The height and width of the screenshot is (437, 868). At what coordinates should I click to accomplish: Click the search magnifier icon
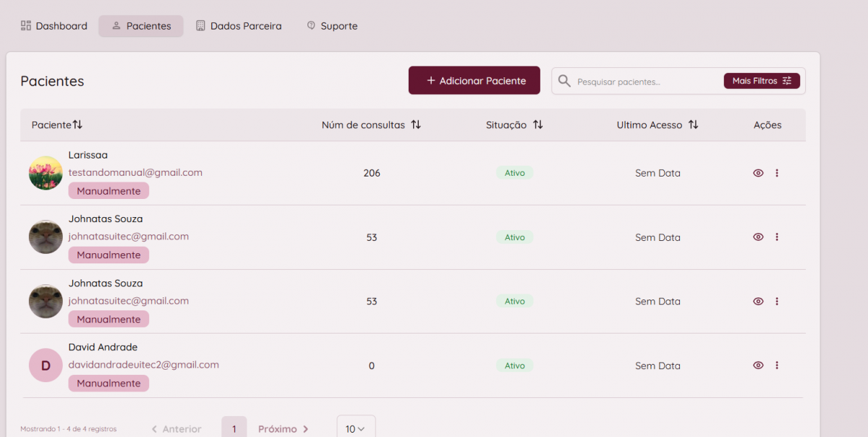coord(564,81)
